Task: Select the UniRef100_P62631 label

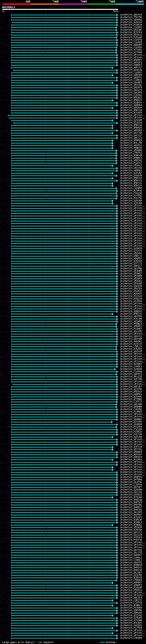Action: click(131, 291)
